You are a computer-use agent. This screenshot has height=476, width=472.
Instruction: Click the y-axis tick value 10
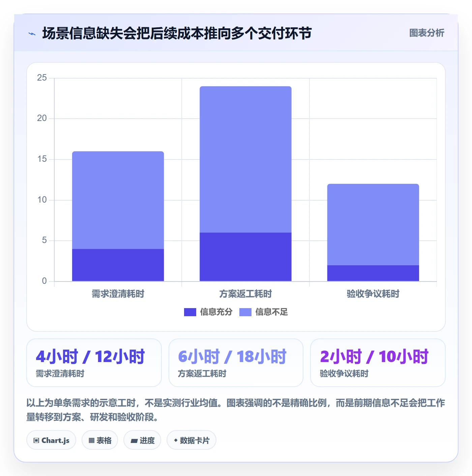(42, 200)
